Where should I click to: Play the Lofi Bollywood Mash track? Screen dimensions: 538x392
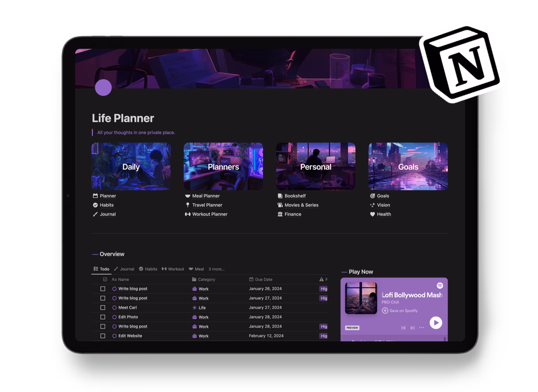pyautogui.click(x=436, y=323)
